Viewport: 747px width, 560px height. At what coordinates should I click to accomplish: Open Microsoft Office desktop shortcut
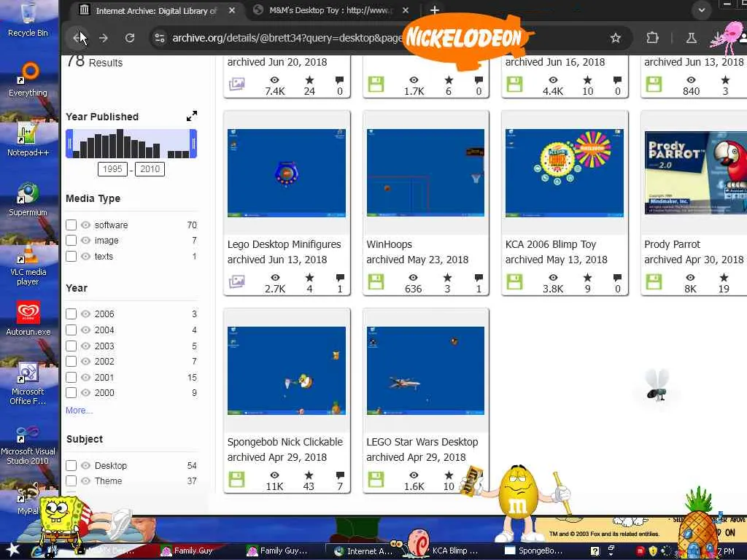pyautogui.click(x=28, y=384)
